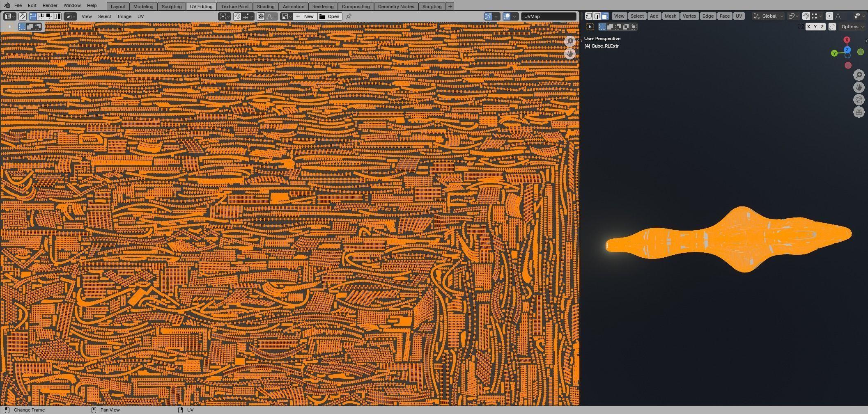The height and width of the screenshot is (414, 868).
Task: Set new selection mode in UV editor
Action: [22, 27]
